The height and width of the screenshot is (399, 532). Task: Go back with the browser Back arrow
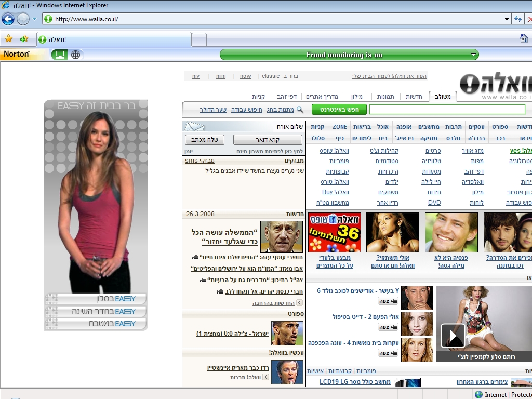coord(8,19)
